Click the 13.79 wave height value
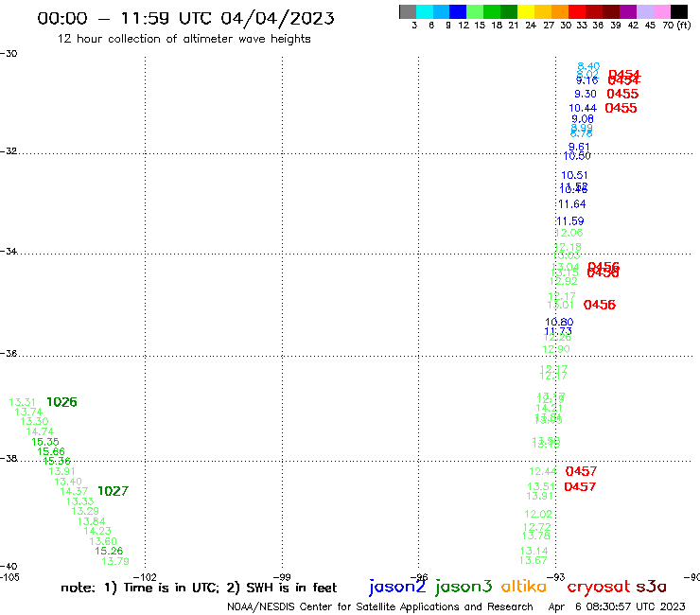This screenshot has height=615, width=700. pos(115,561)
